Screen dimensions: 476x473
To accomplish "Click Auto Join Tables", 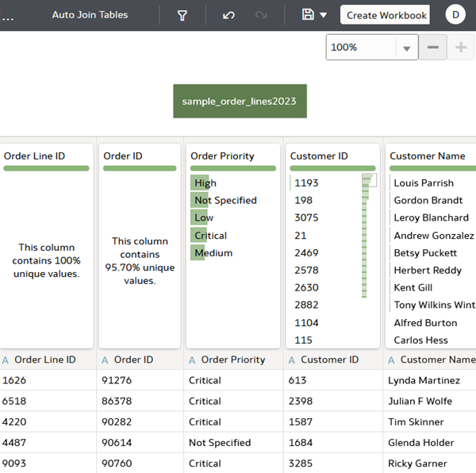I will [90, 15].
